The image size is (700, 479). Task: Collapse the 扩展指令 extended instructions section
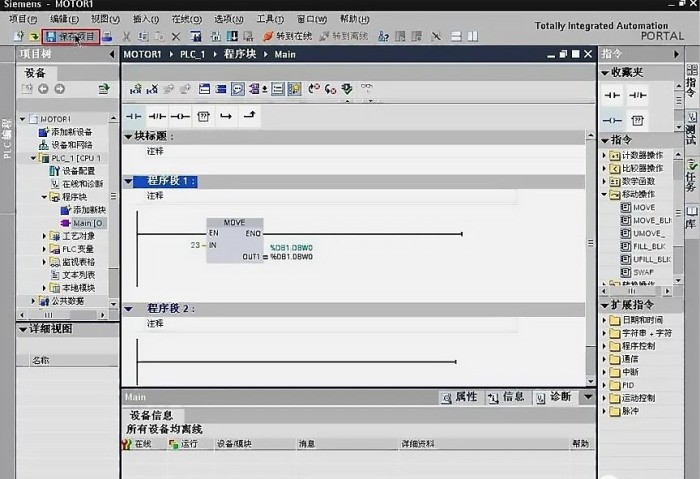(x=605, y=305)
